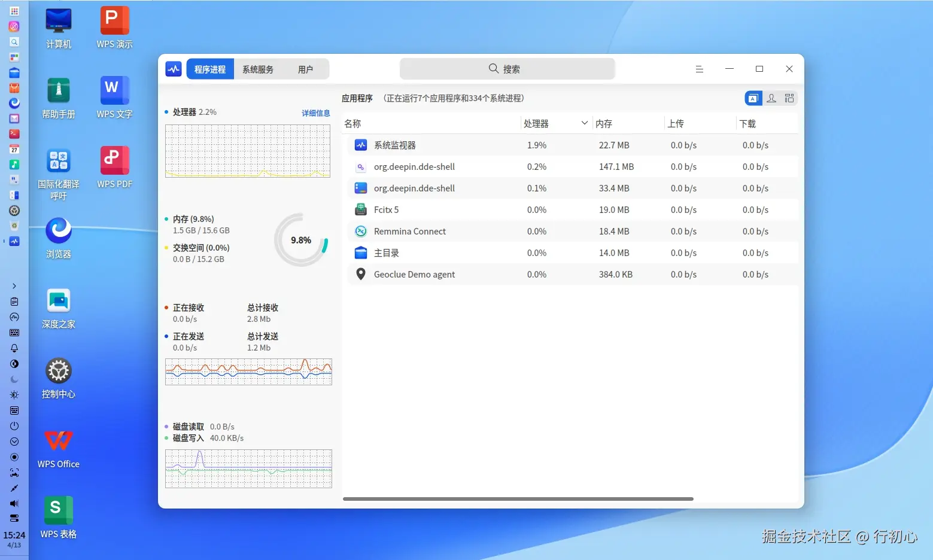Screen dimensions: 933x560
Task: Open the hamburger menu in System Monitor
Action: (x=699, y=69)
